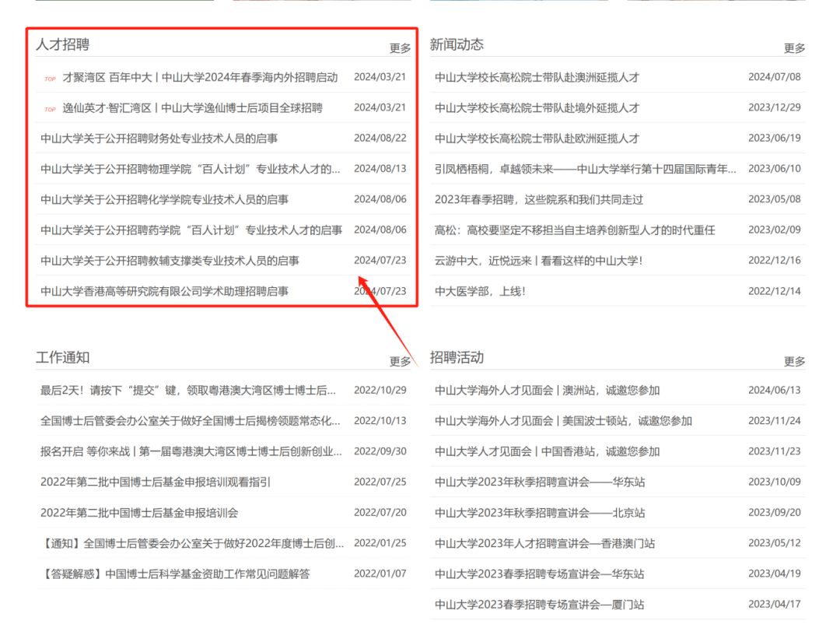Open 高松院士带队赴澳洲延揽人才 news
This screenshot has width=840, height=635.
[537, 77]
